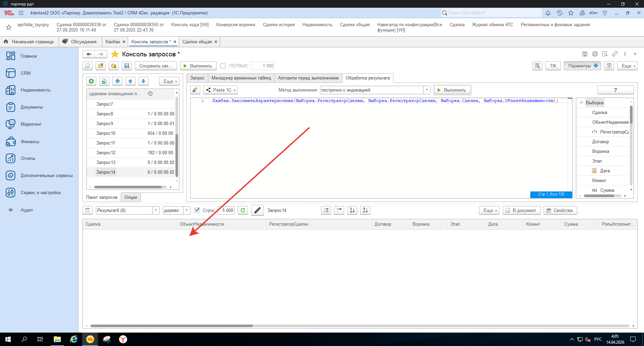Switch to the Запрос tab
This screenshot has width=644, height=346.
[197, 78]
